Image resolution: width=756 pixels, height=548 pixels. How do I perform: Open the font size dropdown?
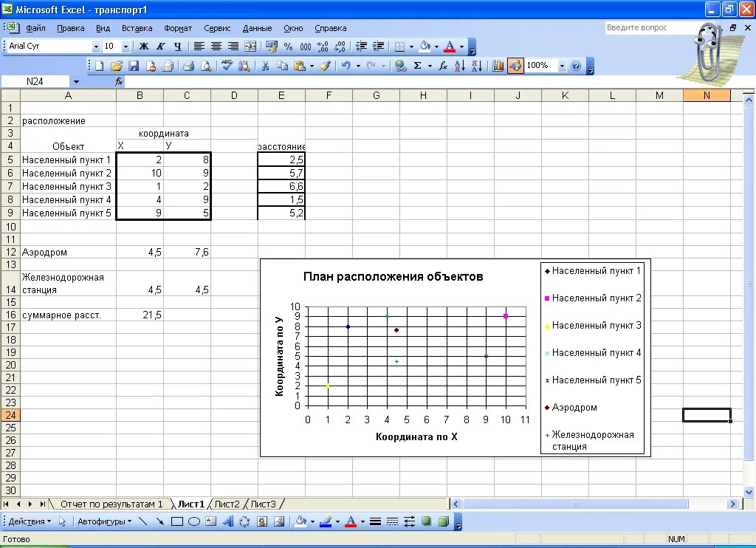[x=126, y=47]
